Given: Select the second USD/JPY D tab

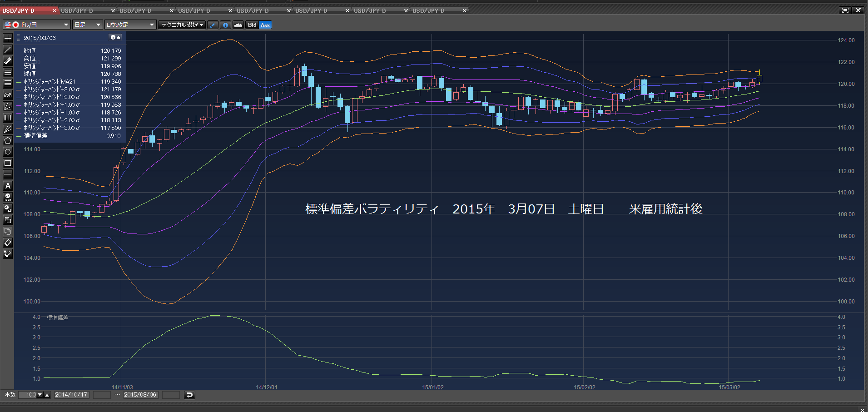Looking at the screenshot, I should click(x=84, y=10).
